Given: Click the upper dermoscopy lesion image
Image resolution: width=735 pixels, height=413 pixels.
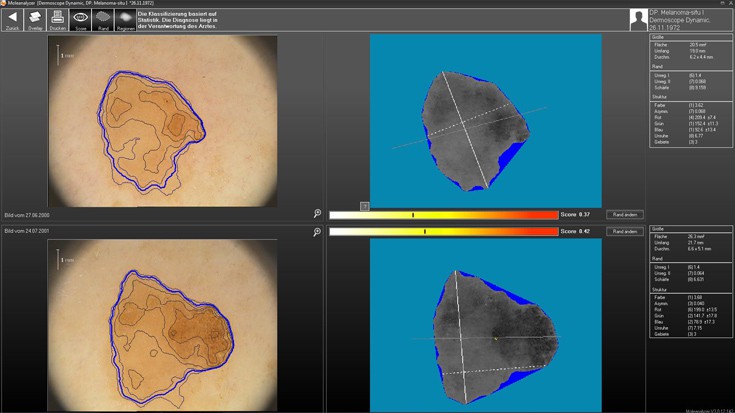Looking at the screenshot, I should [162, 122].
